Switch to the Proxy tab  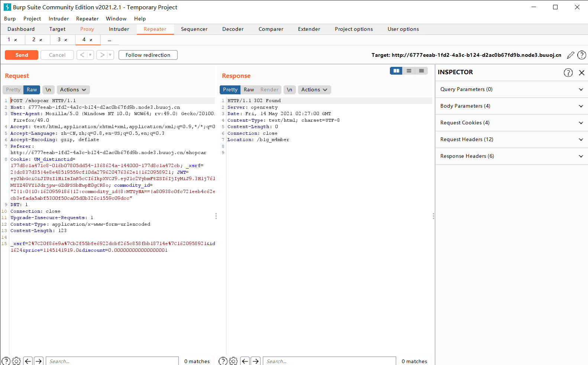pyautogui.click(x=87, y=29)
